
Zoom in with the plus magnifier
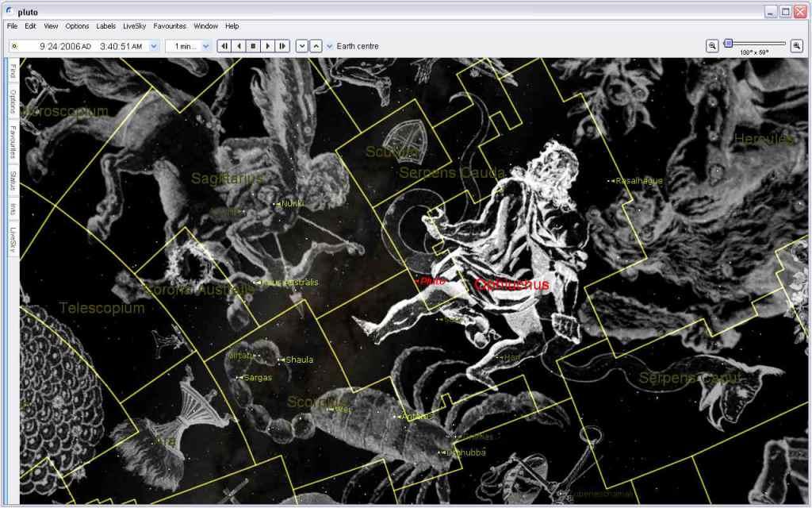796,46
